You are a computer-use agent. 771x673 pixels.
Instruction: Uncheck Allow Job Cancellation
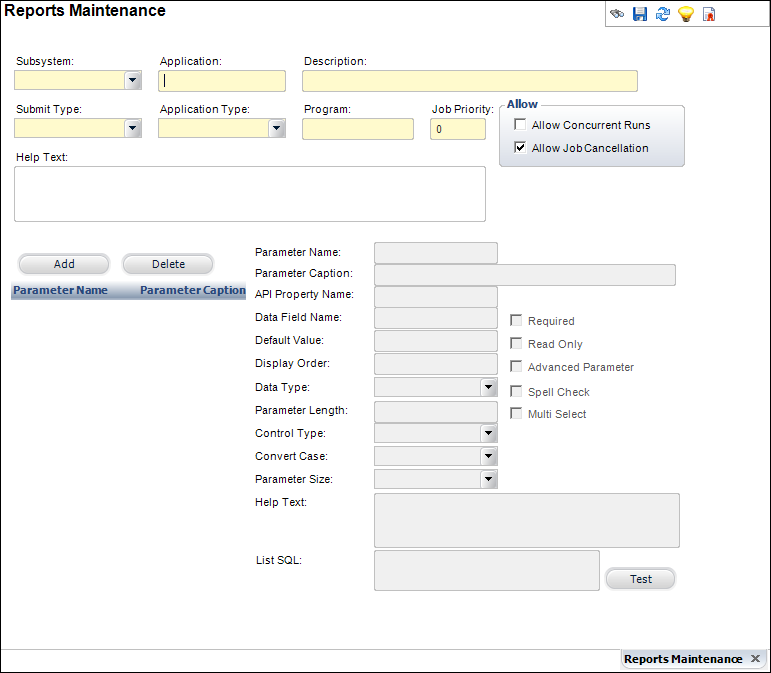520,147
